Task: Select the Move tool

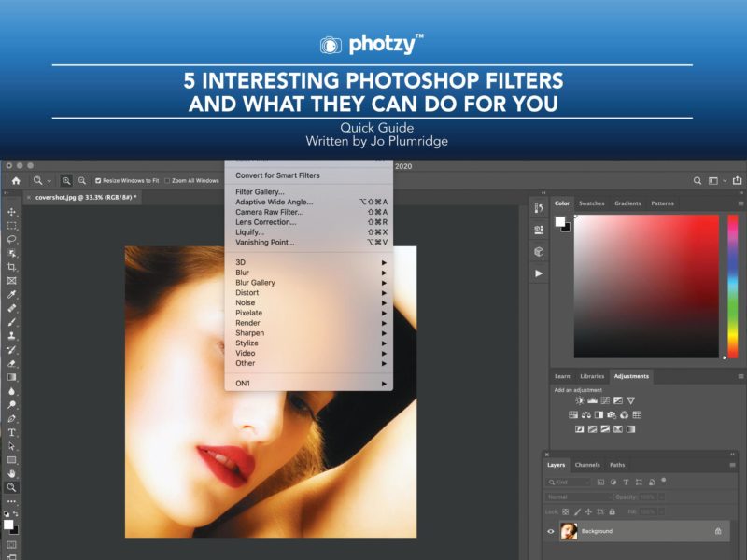Action: pyautogui.click(x=12, y=212)
